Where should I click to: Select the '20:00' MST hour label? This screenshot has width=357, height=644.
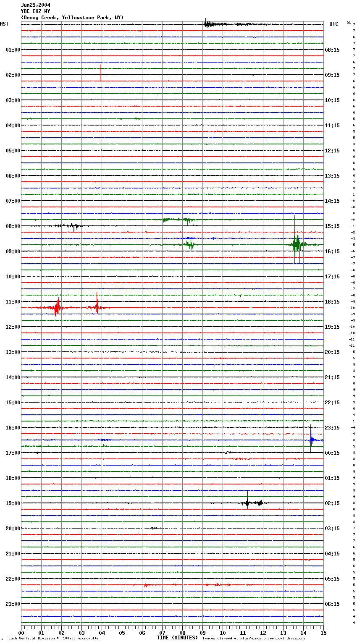(x=13, y=529)
